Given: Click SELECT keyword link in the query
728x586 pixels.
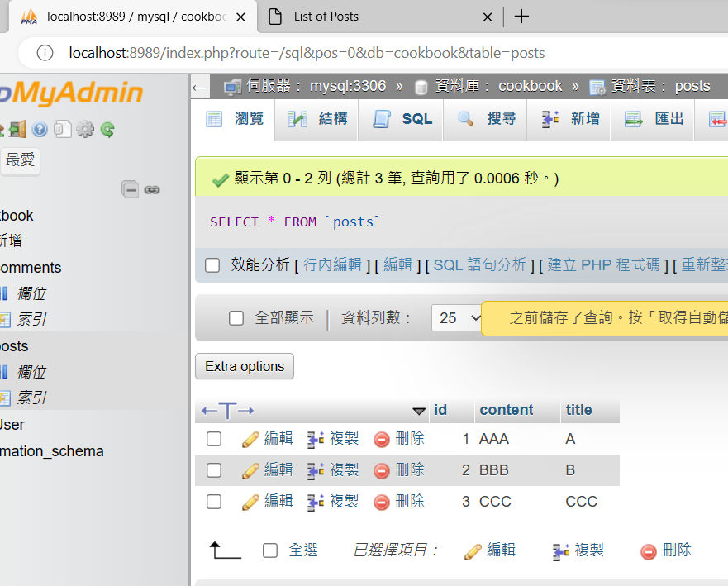Looking at the screenshot, I should point(234,222).
